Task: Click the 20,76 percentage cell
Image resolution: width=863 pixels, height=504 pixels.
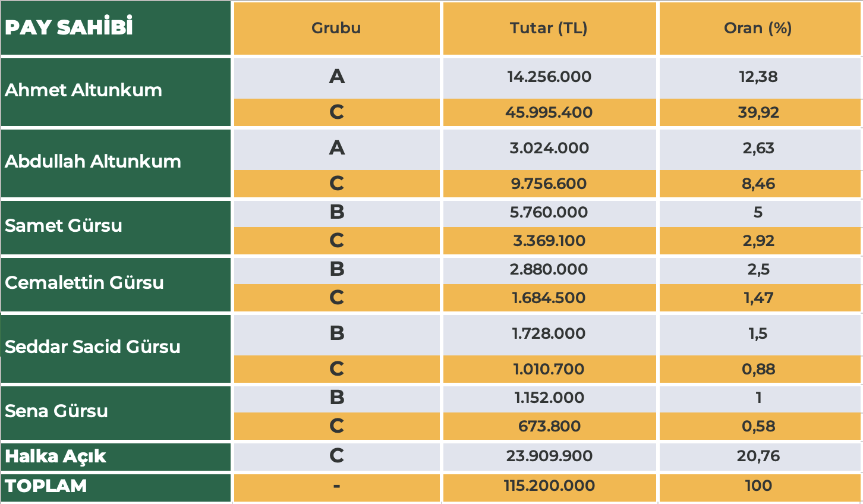Action: point(760,457)
